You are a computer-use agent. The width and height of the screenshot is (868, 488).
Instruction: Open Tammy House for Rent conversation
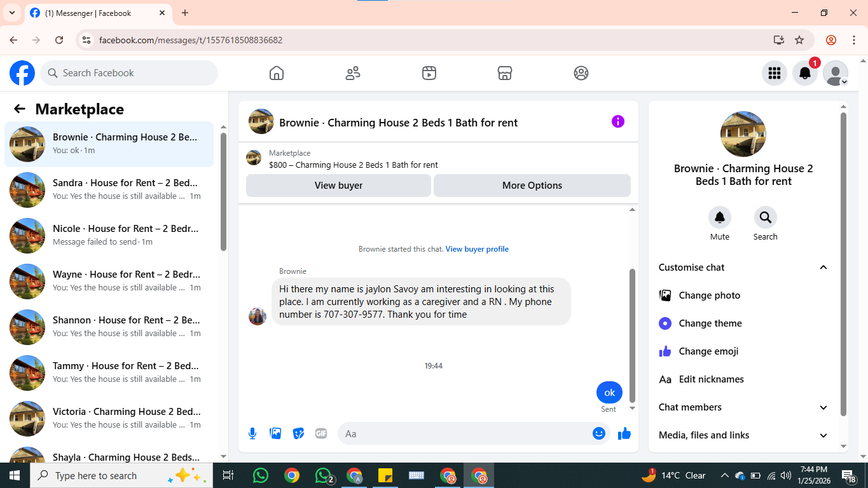[109, 373]
